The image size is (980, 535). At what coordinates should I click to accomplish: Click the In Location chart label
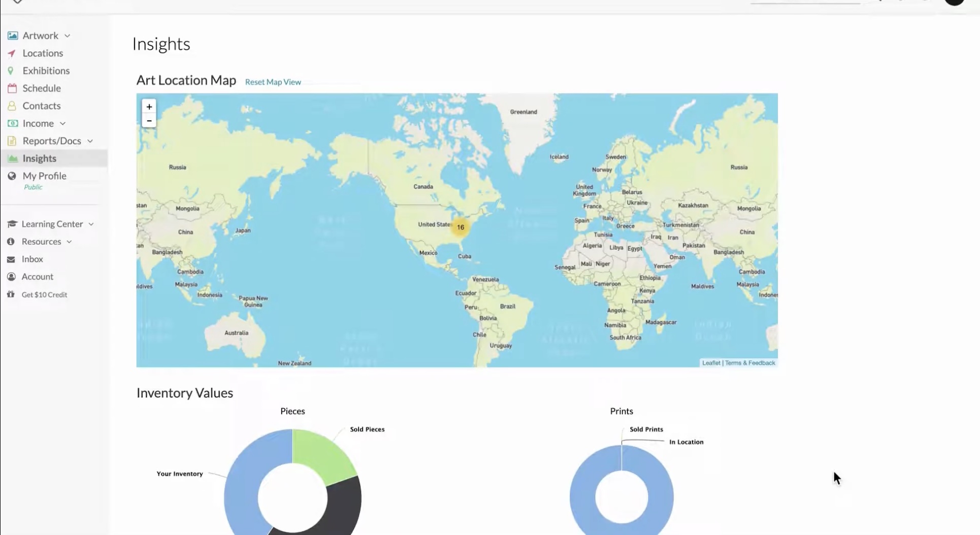coord(687,442)
